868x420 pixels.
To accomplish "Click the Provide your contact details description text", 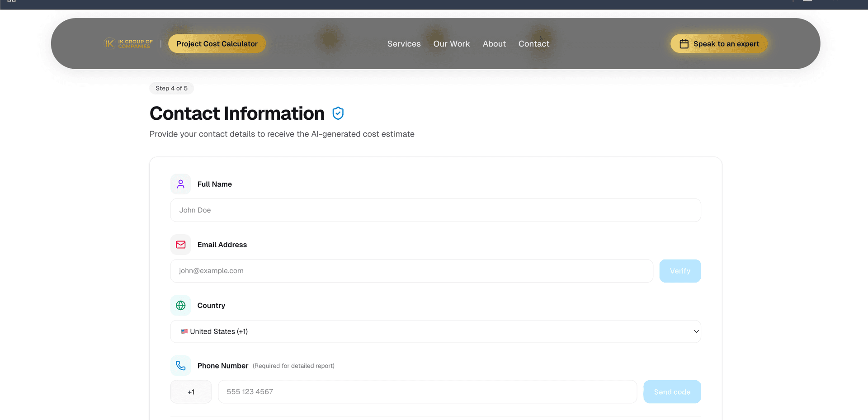I will pyautogui.click(x=282, y=134).
